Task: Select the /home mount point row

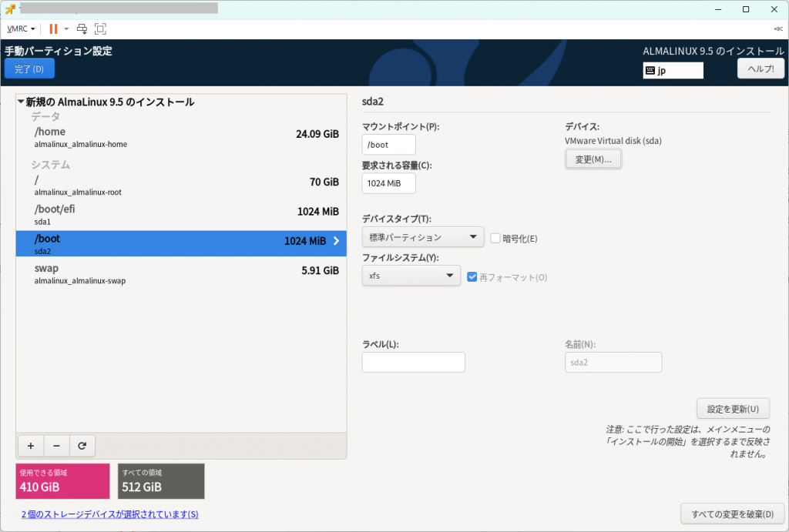Action: pos(181,137)
